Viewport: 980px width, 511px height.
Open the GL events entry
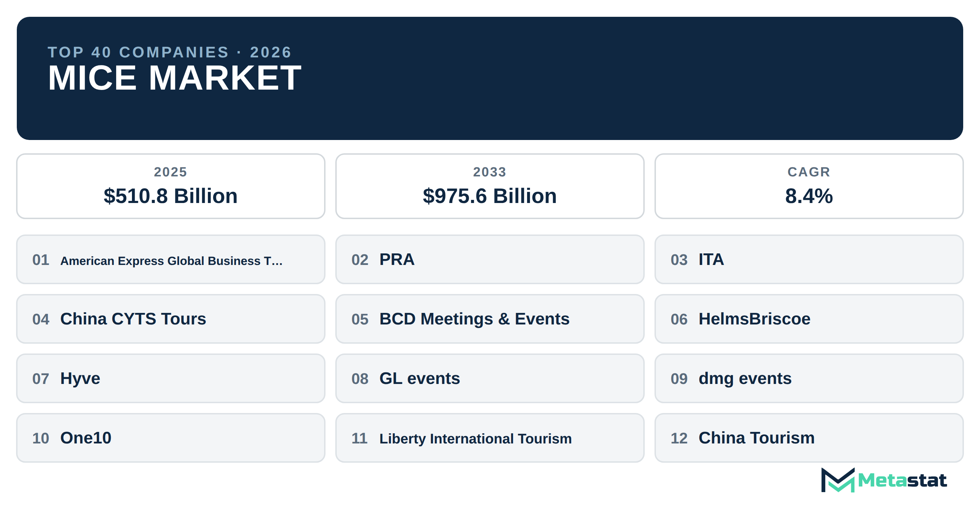pyautogui.click(x=490, y=379)
